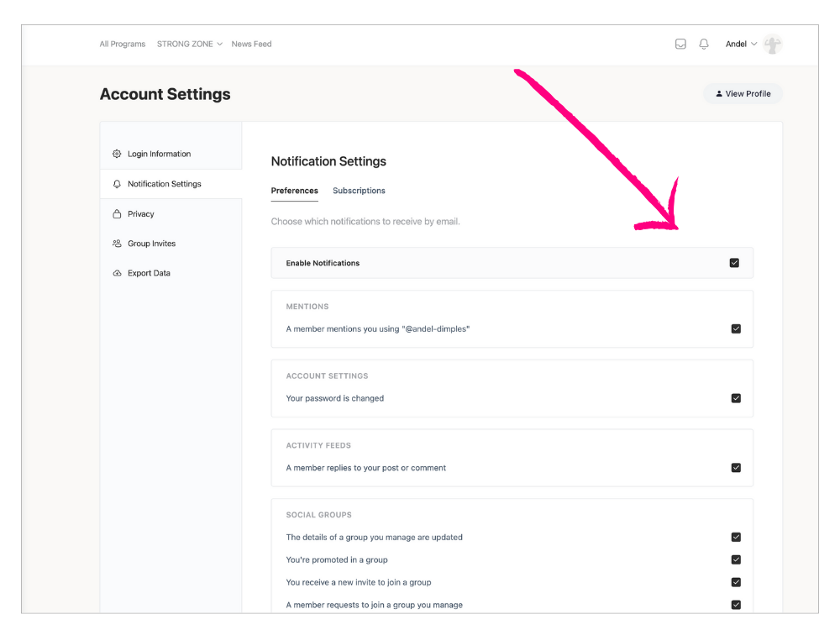Go to the News Feed link
This screenshot has height=630, width=840.
click(251, 45)
